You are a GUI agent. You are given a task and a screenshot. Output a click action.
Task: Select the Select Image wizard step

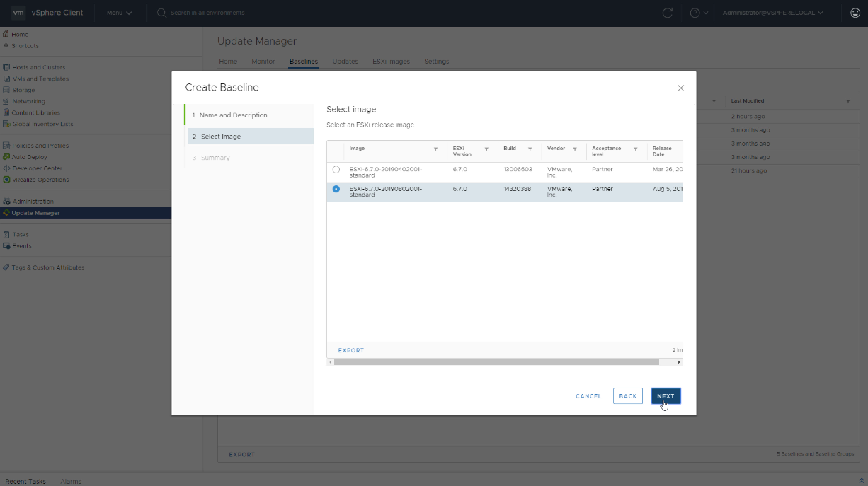250,137
